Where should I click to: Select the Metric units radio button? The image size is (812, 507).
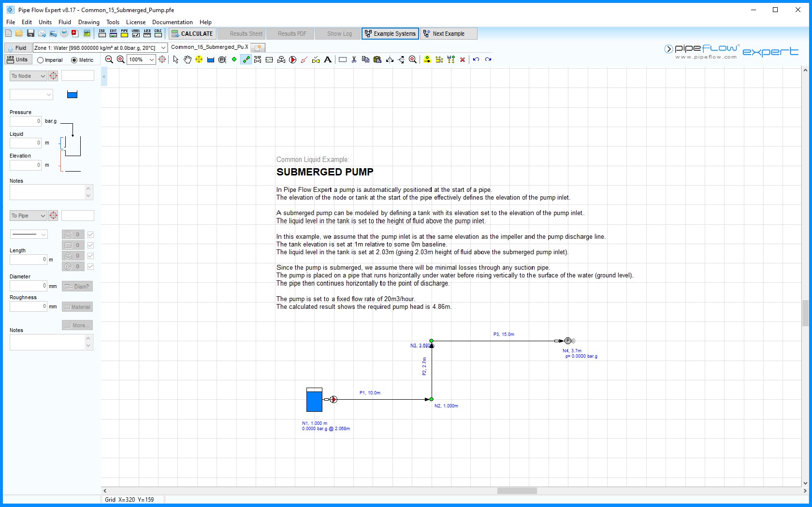tap(74, 60)
